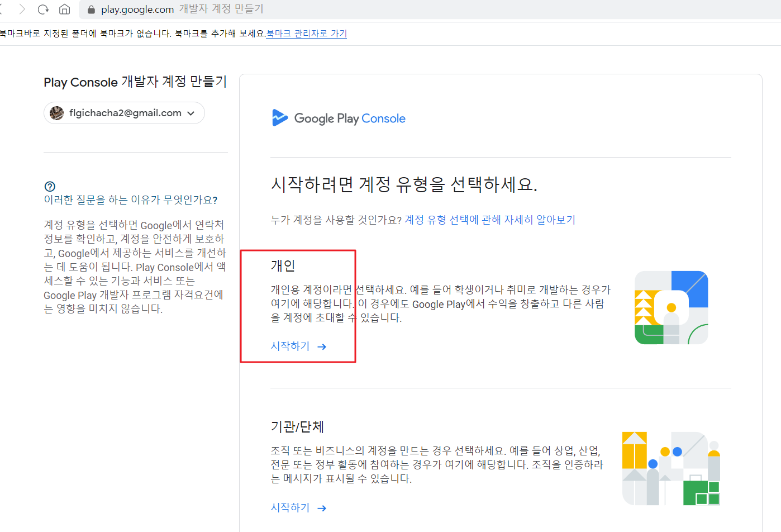Image resolution: width=781 pixels, height=532 pixels.
Task: Click the 기관/단체 account illustration
Action: pyautogui.click(x=671, y=468)
